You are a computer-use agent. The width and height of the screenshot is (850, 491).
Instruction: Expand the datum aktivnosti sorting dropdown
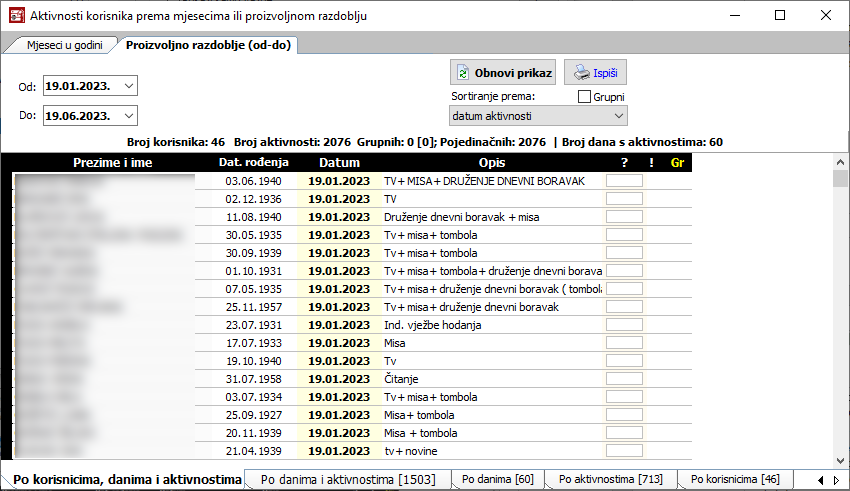[617, 117]
